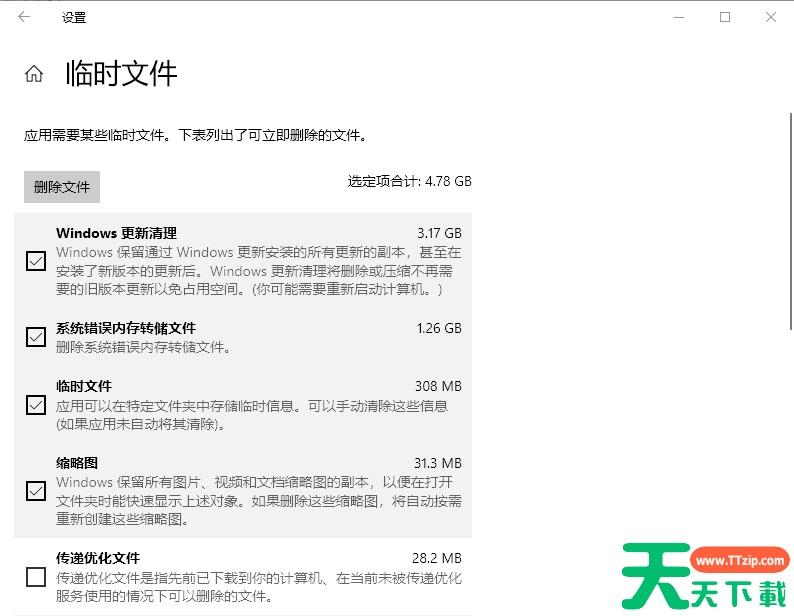Click the '传递优化文件' title
Image resolution: width=794 pixels, height=616 pixels.
(98, 558)
